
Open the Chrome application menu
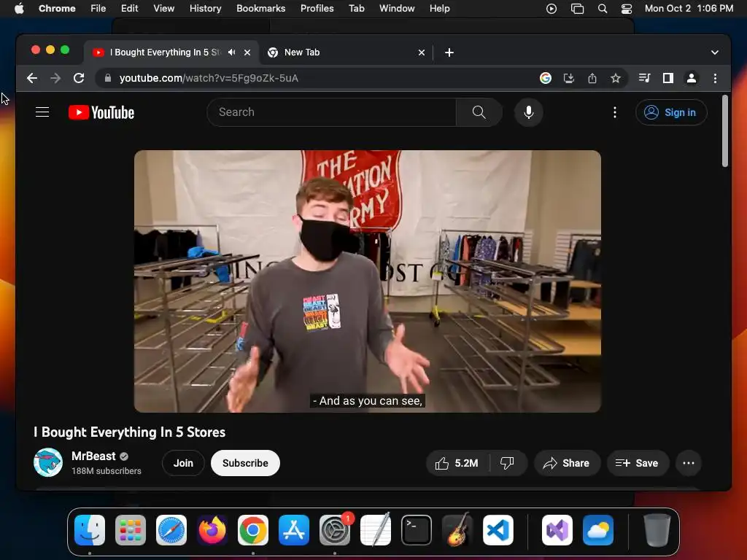tap(57, 8)
